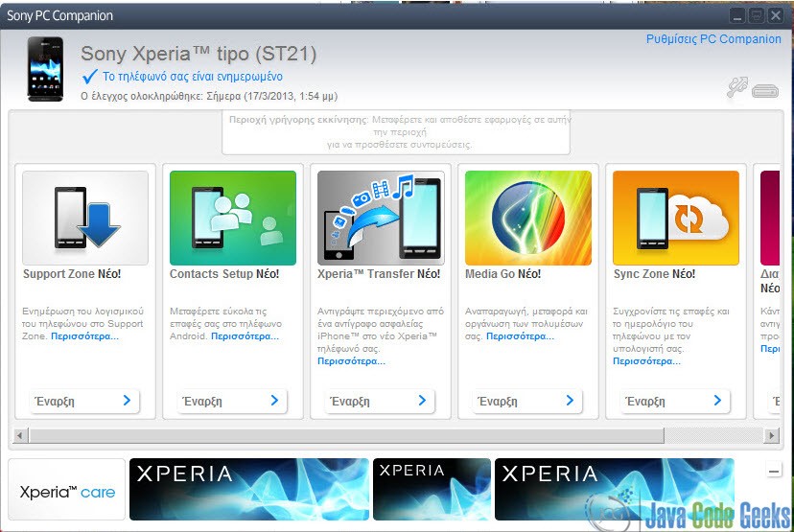Click the Support Zone Νέο! title
This screenshot has height=532, width=794.
pos(72,274)
